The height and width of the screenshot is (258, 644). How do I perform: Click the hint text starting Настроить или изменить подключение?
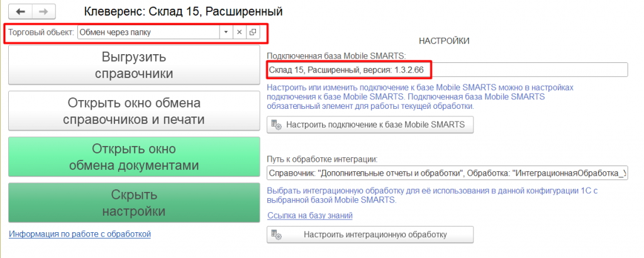click(419, 97)
